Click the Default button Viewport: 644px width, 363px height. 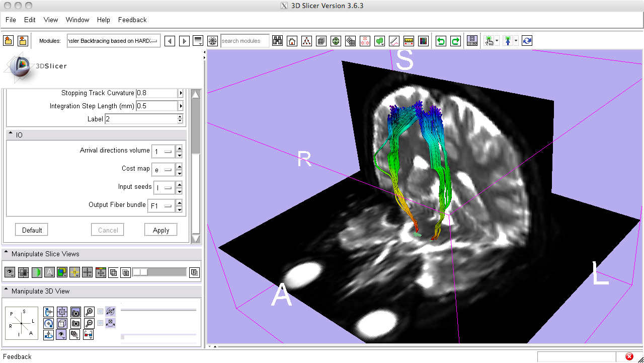click(32, 230)
